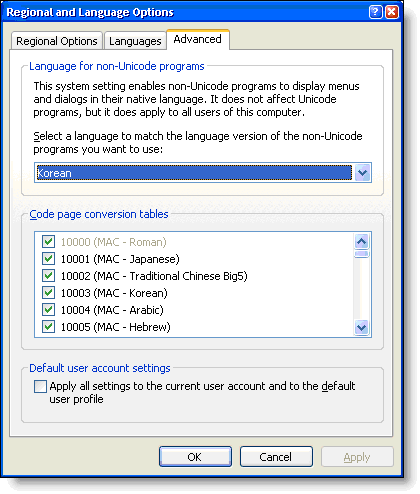The height and width of the screenshot is (494, 420).
Task: Close the Regional and Language Options dialog
Action: (392, 12)
